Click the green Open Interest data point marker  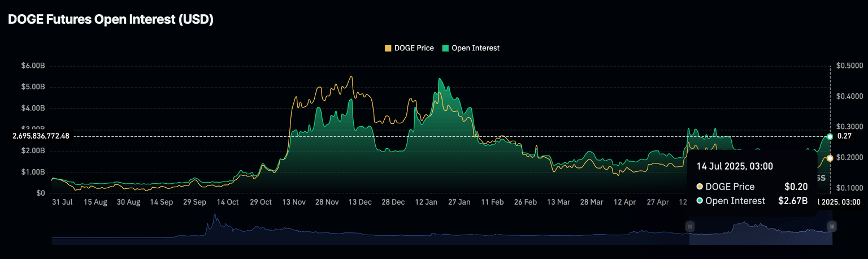pos(830,136)
